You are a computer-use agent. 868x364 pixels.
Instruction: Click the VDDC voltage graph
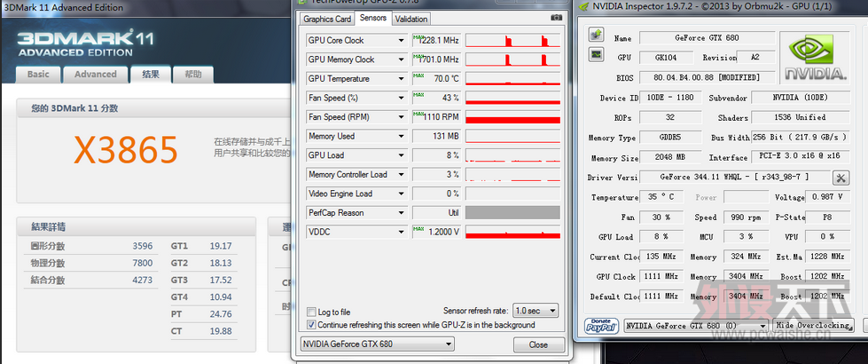[x=512, y=232]
